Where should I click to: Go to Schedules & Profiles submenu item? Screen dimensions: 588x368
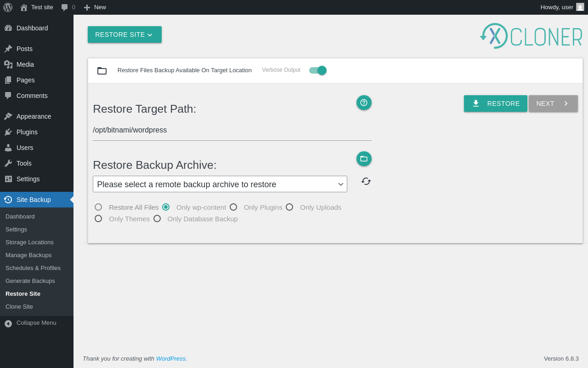(33, 268)
